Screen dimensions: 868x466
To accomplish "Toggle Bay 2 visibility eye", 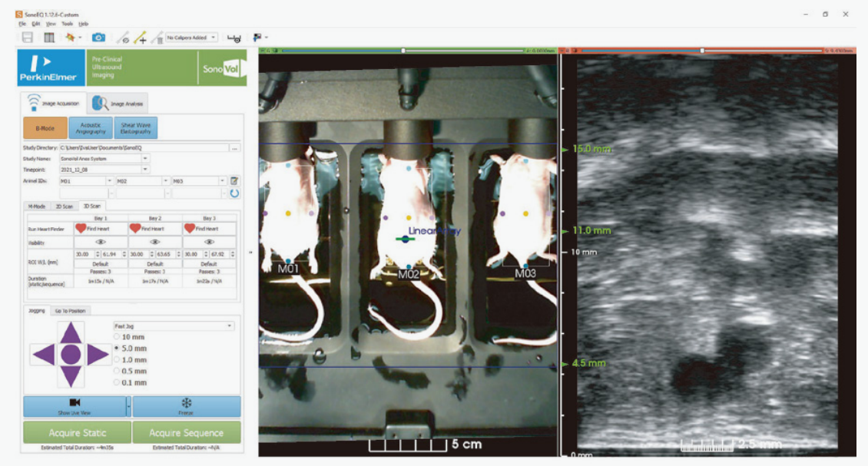I will (x=154, y=242).
